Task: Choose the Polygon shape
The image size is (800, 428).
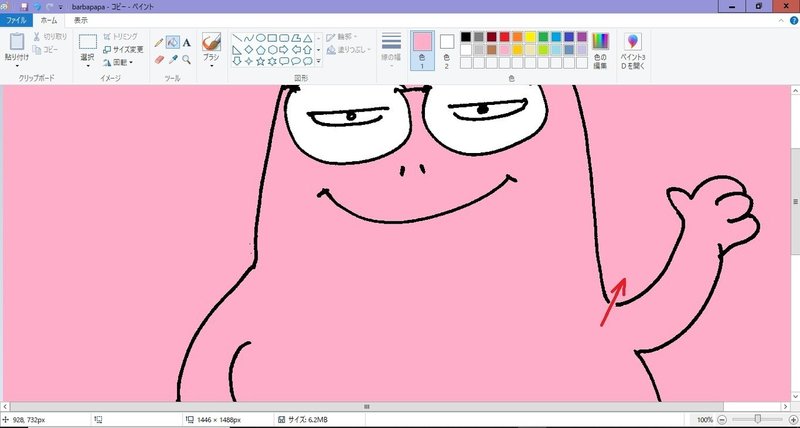Action: point(296,38)
